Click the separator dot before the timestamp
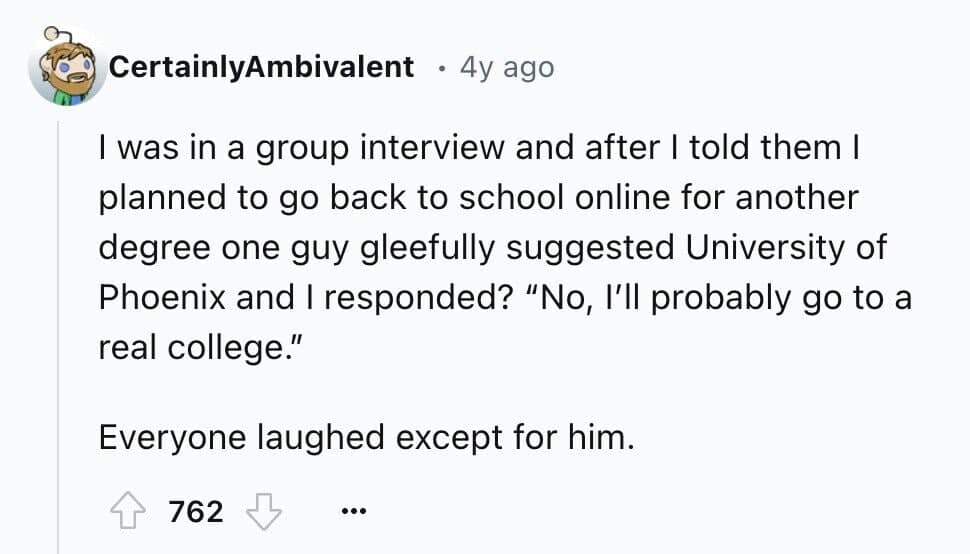This screenshot has height=554, width=970. click(x=440, y=68)
